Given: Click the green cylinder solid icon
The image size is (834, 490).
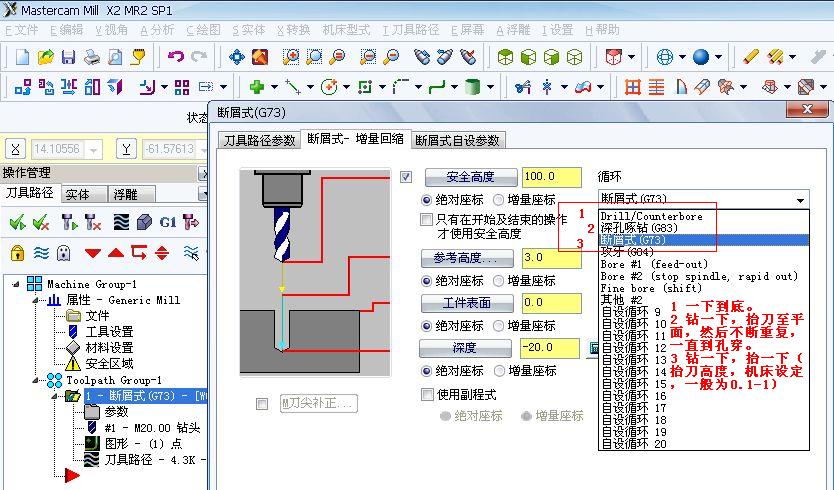Looking at the screenshot, I should [472, 87].
